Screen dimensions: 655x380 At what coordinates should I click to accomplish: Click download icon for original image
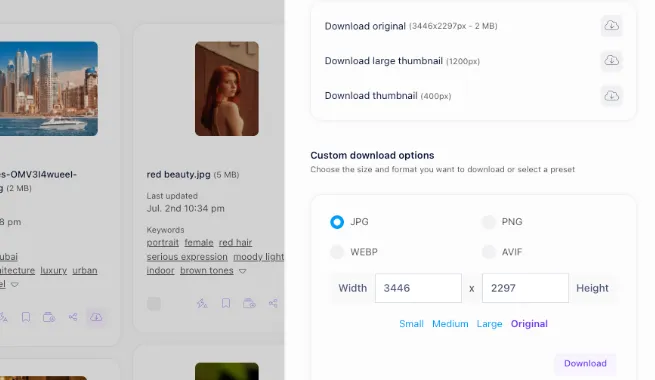tap(612, 26)
